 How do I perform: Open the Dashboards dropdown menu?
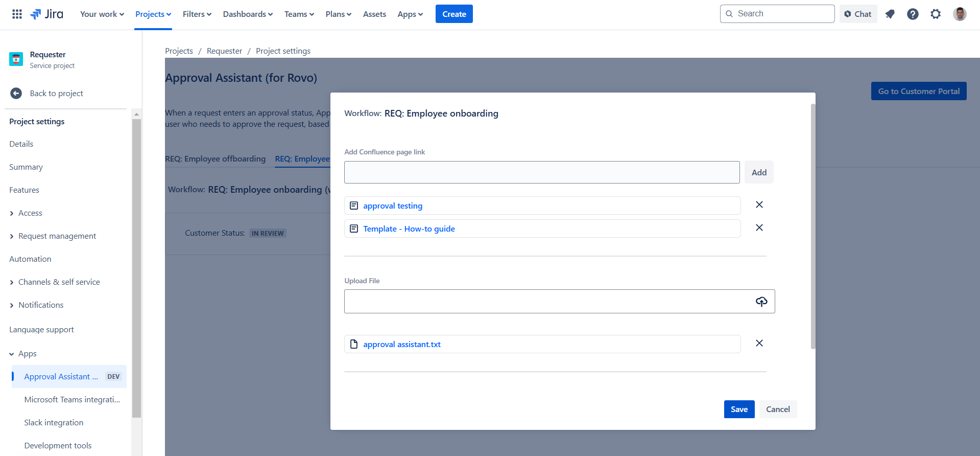click(x=248, y=14)
